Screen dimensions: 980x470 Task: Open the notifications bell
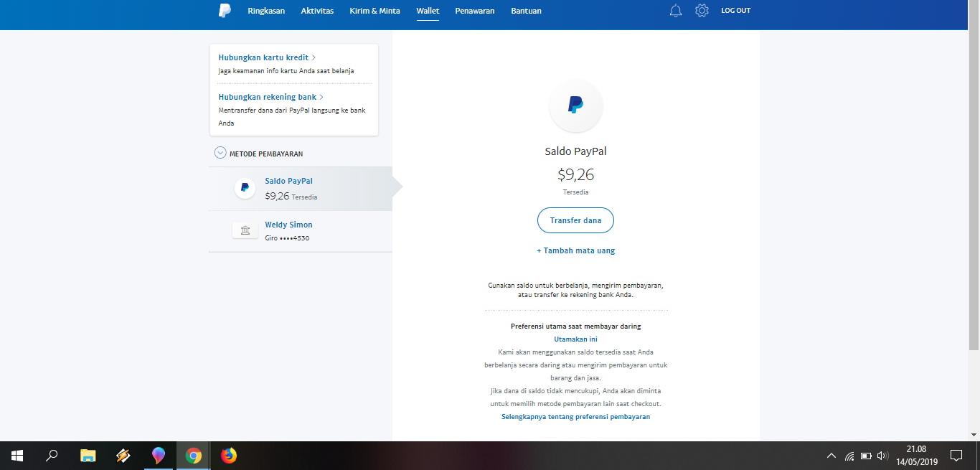point(676,11)
